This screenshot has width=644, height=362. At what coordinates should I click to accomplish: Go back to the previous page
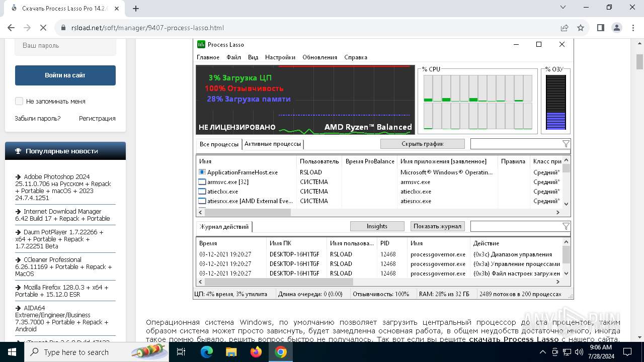(x=11, y=28)
